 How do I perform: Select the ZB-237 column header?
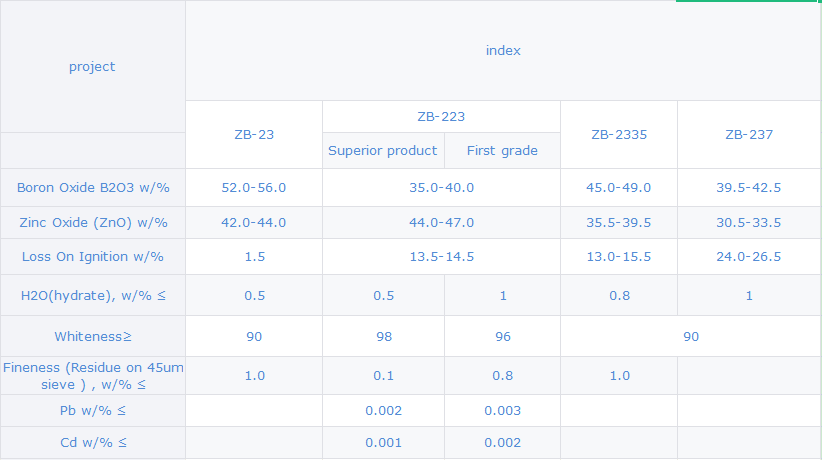click(749, 134)
